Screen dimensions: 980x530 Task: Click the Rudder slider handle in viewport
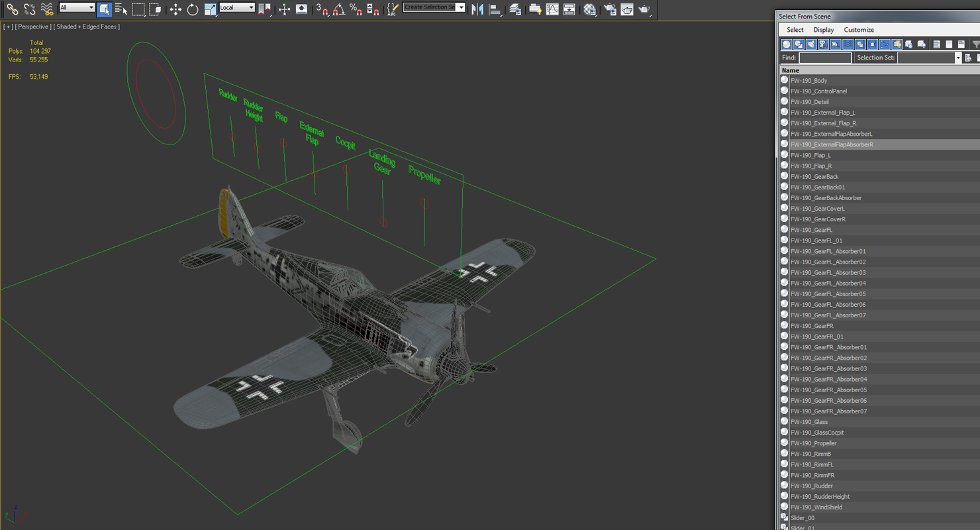232,137
